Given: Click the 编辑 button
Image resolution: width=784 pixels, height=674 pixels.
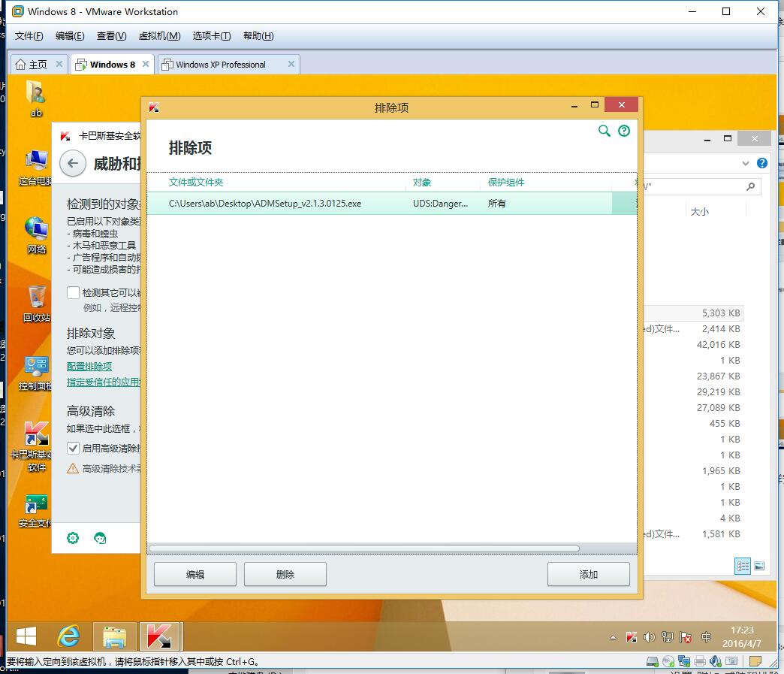Looking at the screenshot, I should point(195,574).
